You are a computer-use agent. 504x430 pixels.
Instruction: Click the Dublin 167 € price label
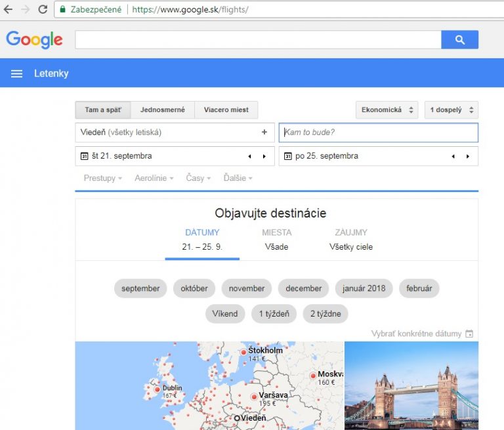pos(169,396)
